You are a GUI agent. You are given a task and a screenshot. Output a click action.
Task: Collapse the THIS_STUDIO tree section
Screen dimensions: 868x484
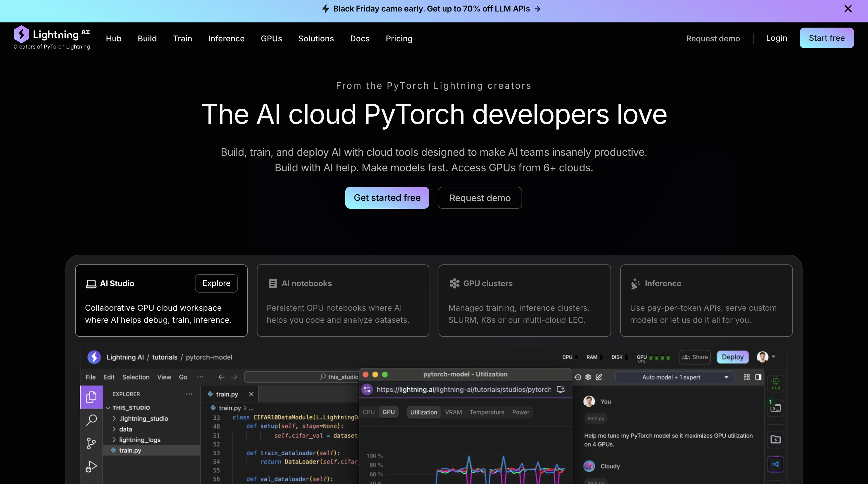point(108,408)
